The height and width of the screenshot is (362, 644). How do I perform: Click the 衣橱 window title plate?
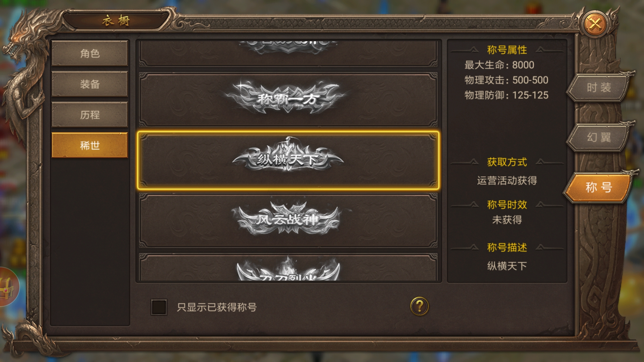pos(116,21)
